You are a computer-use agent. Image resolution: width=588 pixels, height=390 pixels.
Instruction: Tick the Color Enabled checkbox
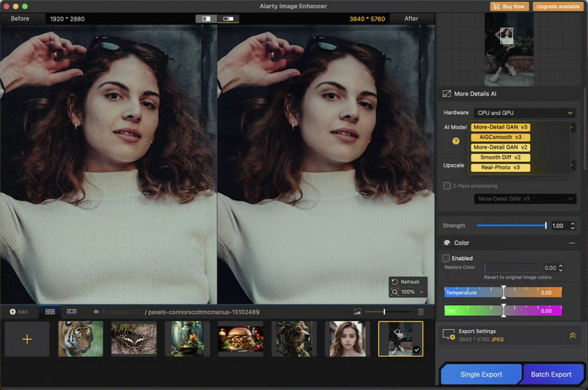coord(446,258)
